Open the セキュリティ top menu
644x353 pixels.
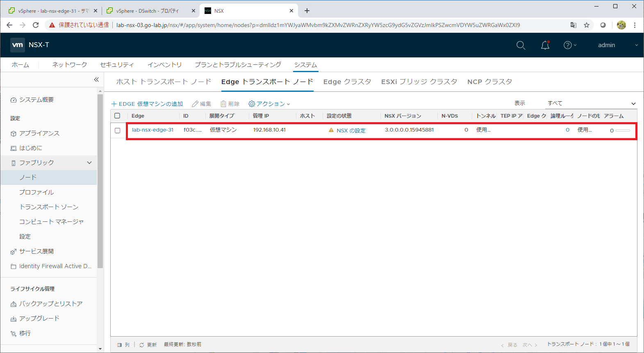117,65
